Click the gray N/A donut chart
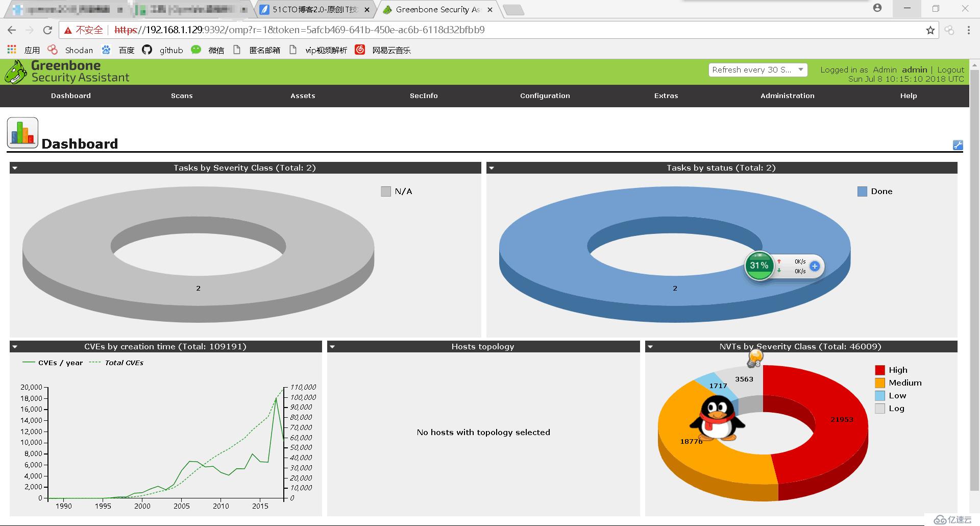Screen dimensions: 980x526 click(x=198, y=289)
